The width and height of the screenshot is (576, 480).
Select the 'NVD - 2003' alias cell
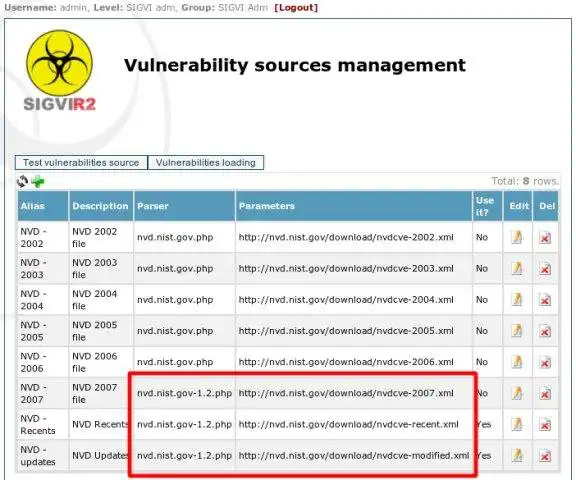pyautogui.click(x=43, y=269)
